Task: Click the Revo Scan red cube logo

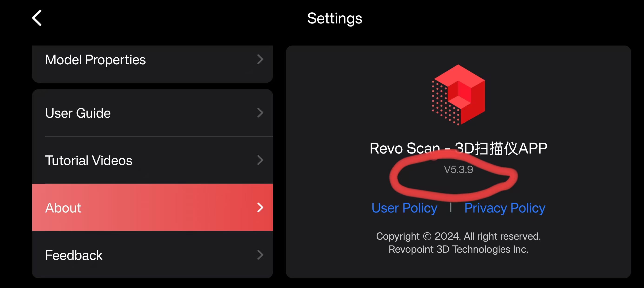Action: (x=458, y=95)
